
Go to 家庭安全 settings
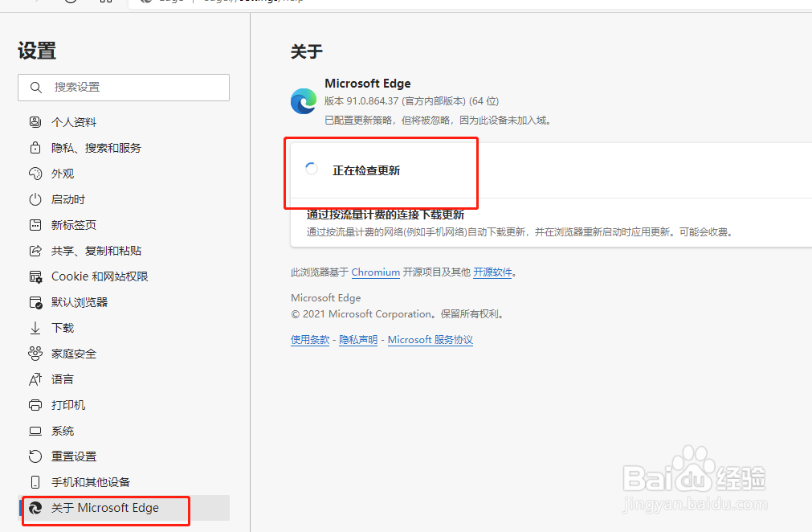point(124,354)
